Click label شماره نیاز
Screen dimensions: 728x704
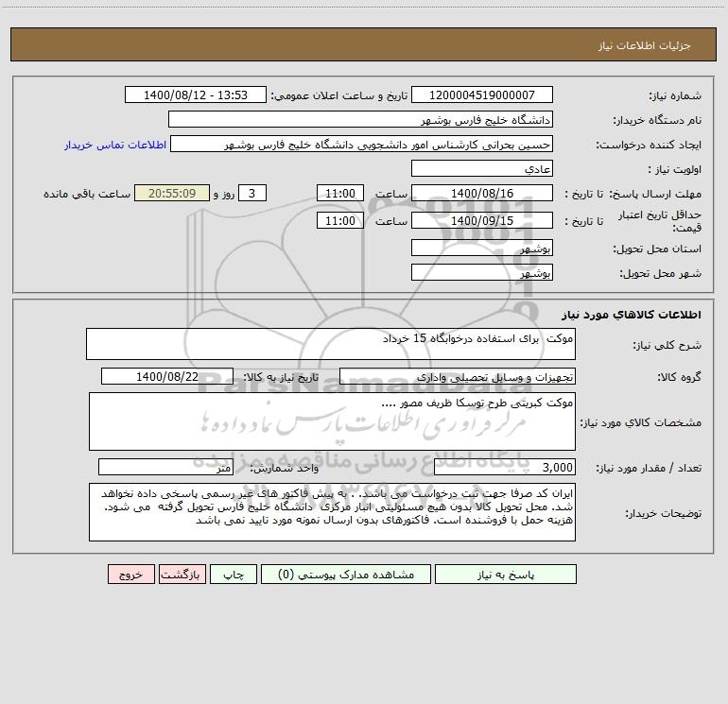(x=675, y=96)
